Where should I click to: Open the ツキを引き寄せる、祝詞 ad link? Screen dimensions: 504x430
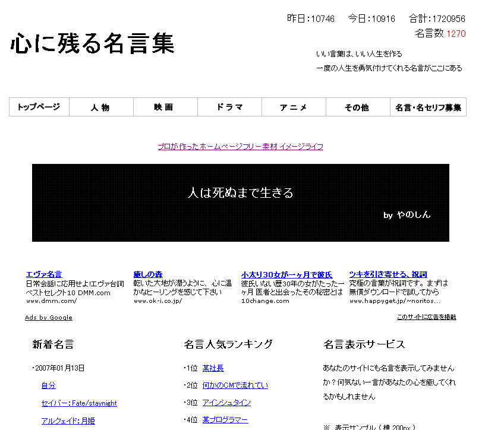click(x=388, y=274)
